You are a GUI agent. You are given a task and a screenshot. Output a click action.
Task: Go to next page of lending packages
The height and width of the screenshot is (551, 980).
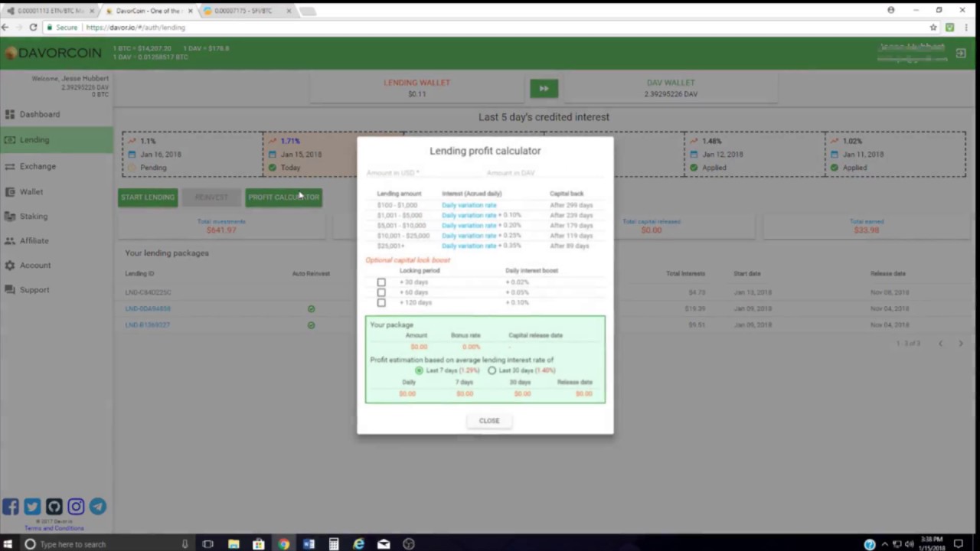960,344
